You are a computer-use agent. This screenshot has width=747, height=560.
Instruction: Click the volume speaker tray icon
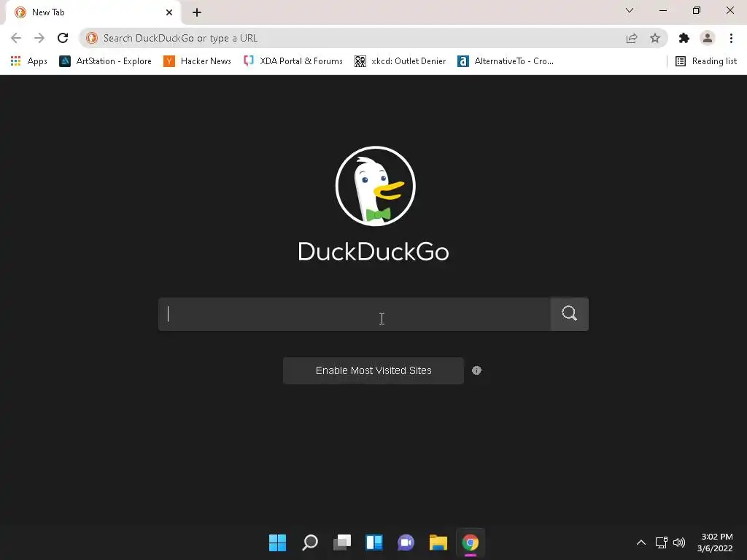pyautogui.click(x=679, y=542)
